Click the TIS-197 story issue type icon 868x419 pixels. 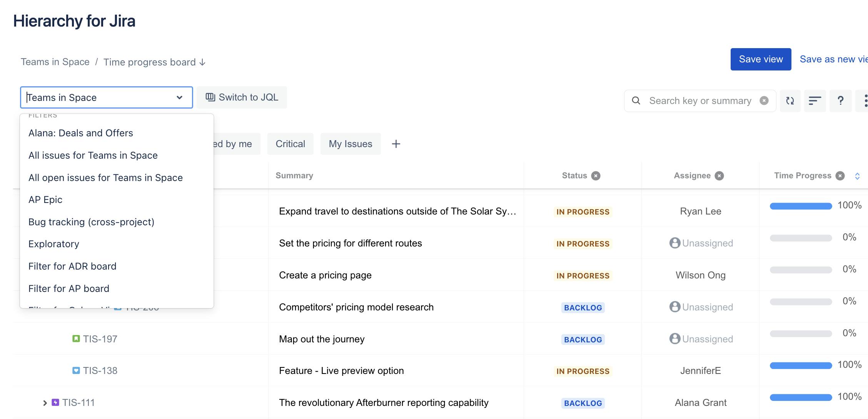pos(76,339)
